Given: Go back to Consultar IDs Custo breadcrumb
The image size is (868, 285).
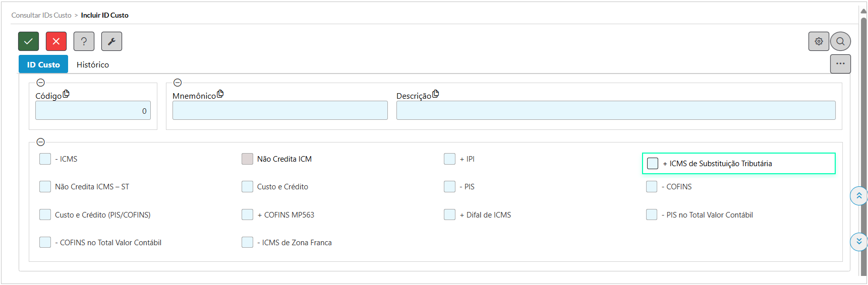Looking at the screenshot, I should [x=41, y=15].
